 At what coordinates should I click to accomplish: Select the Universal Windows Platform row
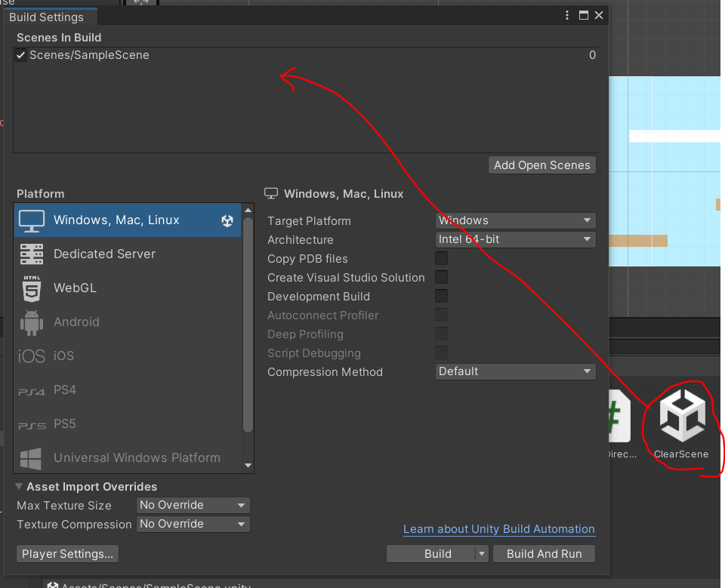pyautogui.click(x=128, y=457)
